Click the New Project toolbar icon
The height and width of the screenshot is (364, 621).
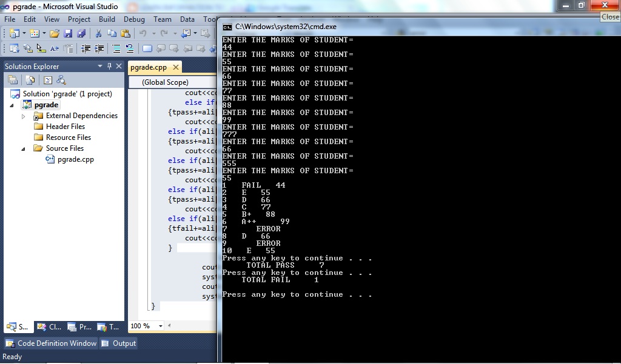(x=14, y=34)
